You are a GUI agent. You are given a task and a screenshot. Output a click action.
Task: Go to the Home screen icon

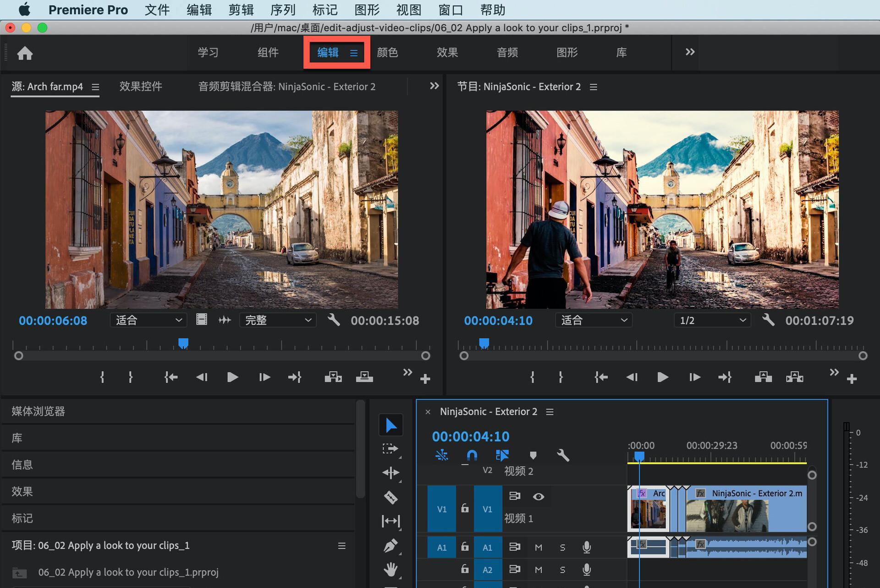25,53
